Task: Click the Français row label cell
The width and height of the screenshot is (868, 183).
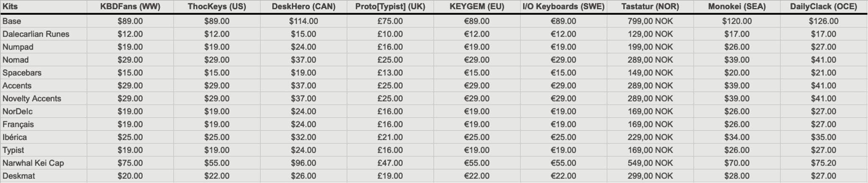Action: point(18,125)
